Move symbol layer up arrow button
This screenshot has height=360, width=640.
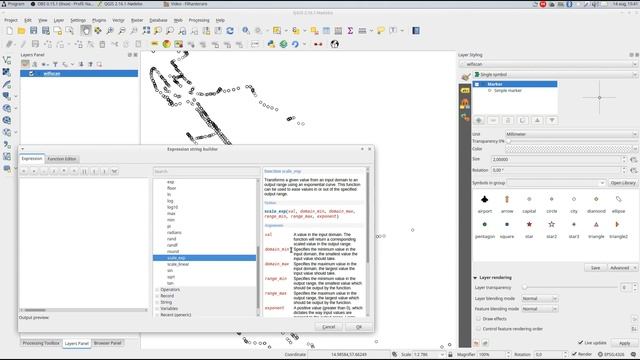(x=538, y=120)
